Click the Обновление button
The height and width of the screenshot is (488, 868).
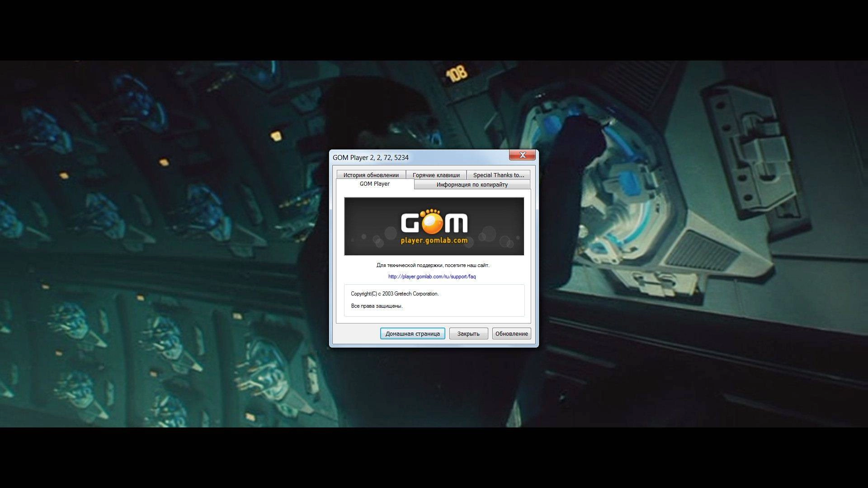(x=511, y=333)
